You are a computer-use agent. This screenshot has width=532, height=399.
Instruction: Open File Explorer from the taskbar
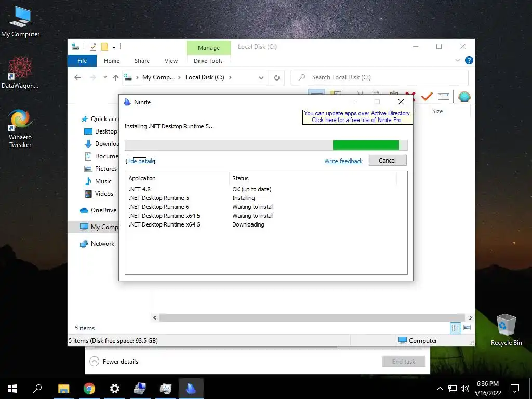[63, 389]
